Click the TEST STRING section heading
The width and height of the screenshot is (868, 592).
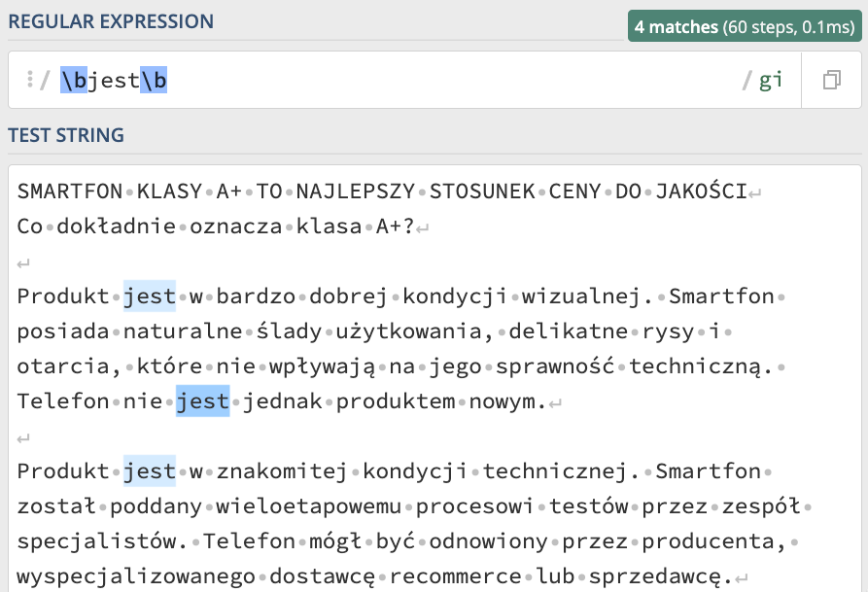66,135
